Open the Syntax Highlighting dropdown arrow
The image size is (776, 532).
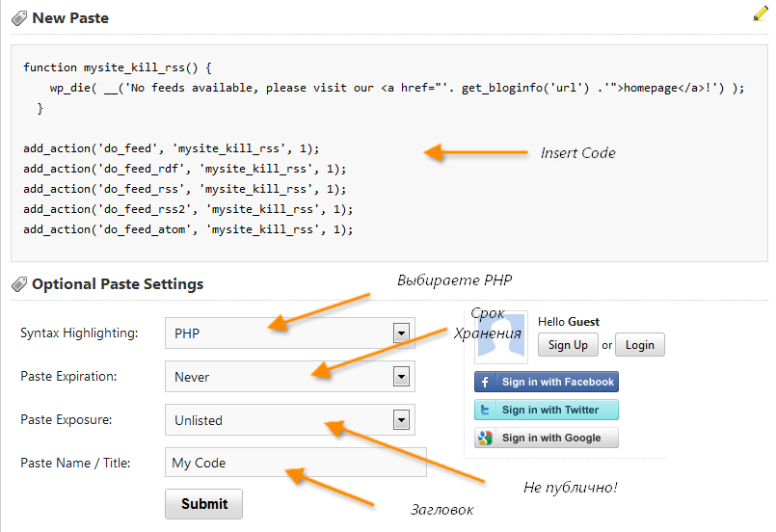point(401,333)
